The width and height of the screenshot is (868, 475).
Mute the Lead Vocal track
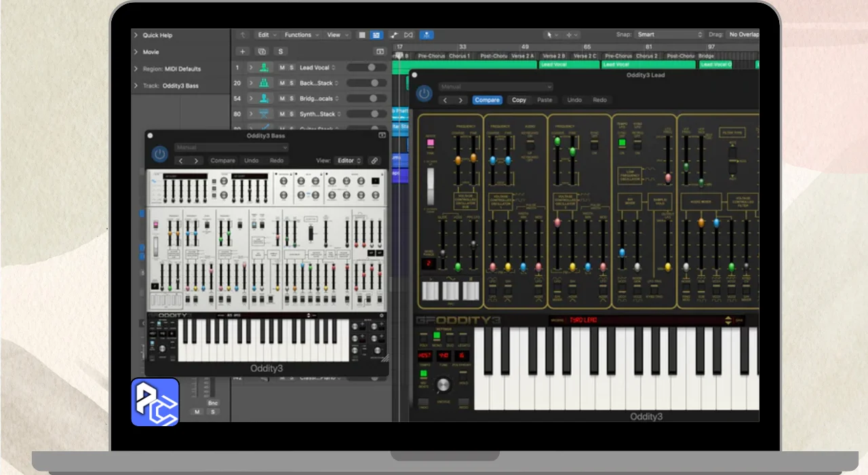tap(281, 68)
